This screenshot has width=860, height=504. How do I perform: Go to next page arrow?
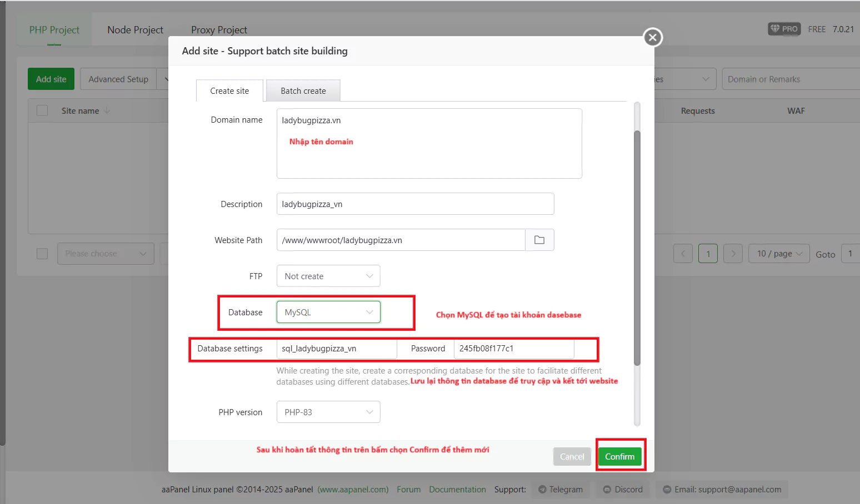click(x=733, y=254)
